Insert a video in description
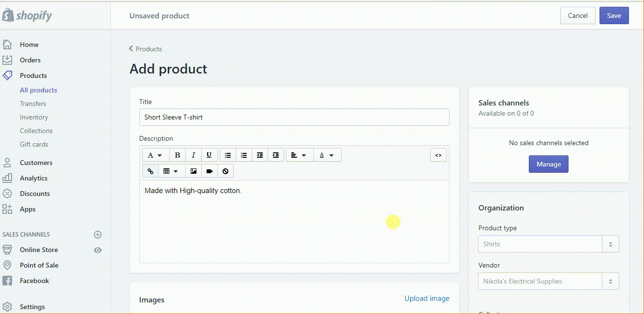Image resolution: width=644 pixels, height=314 pixels. coord(210,171)
